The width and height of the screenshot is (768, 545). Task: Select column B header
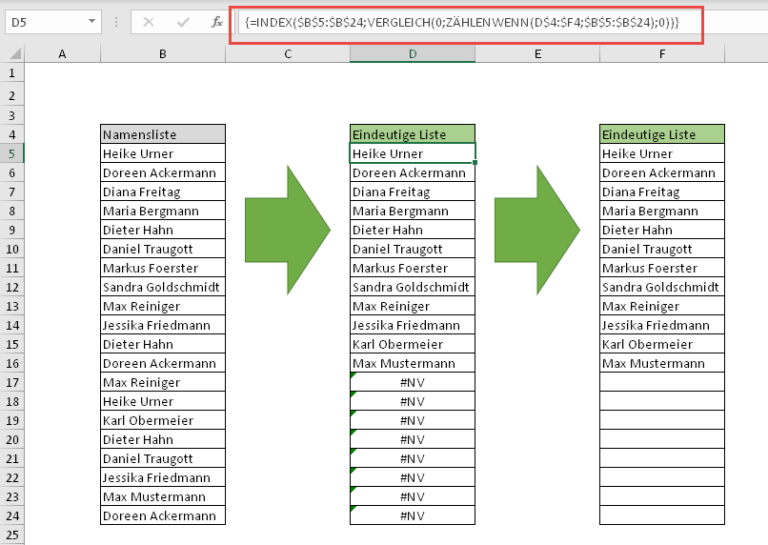162,54
